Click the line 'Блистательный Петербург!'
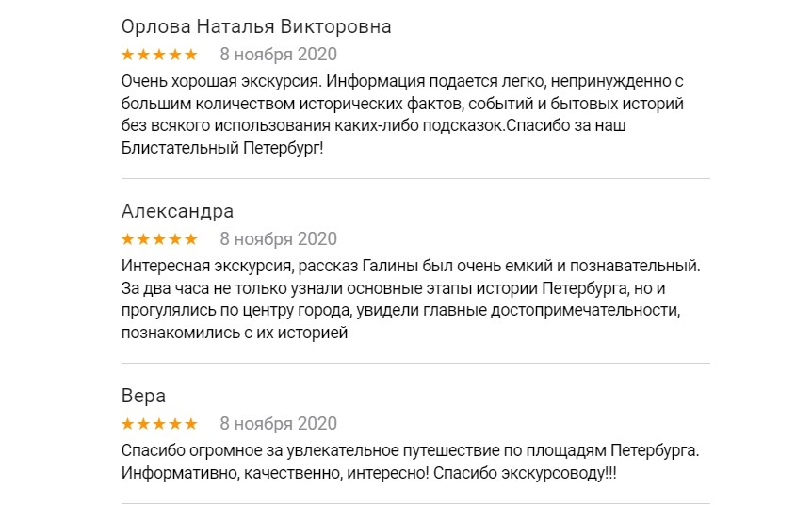 click(222, 150)
